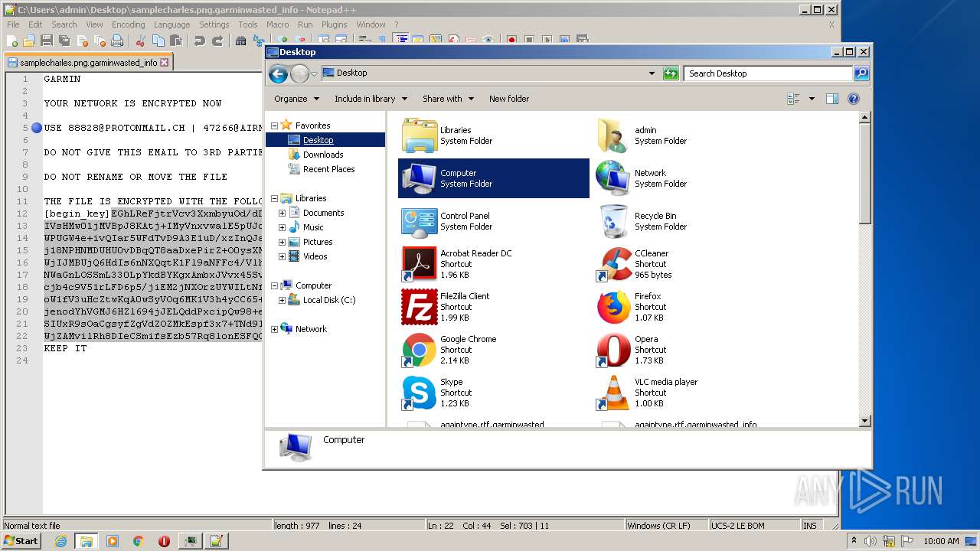
Task: Close the samplecharles tab with red X
Action: (164, 63)
